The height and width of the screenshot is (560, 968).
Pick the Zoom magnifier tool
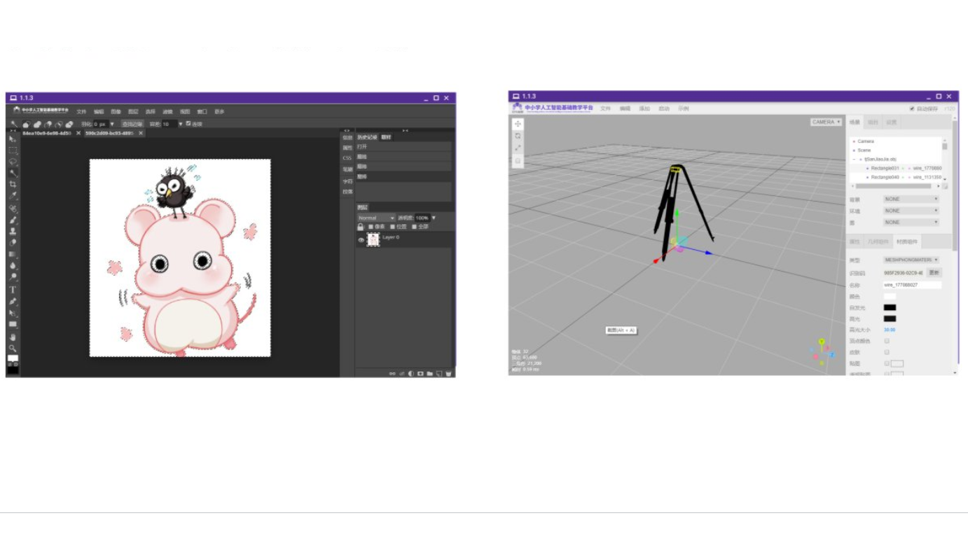13,348
